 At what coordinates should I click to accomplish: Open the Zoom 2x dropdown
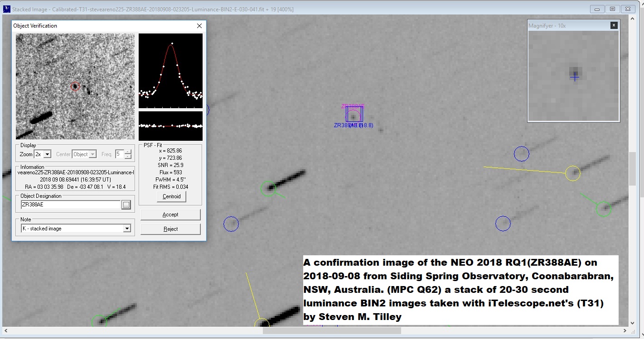point(47,154)
